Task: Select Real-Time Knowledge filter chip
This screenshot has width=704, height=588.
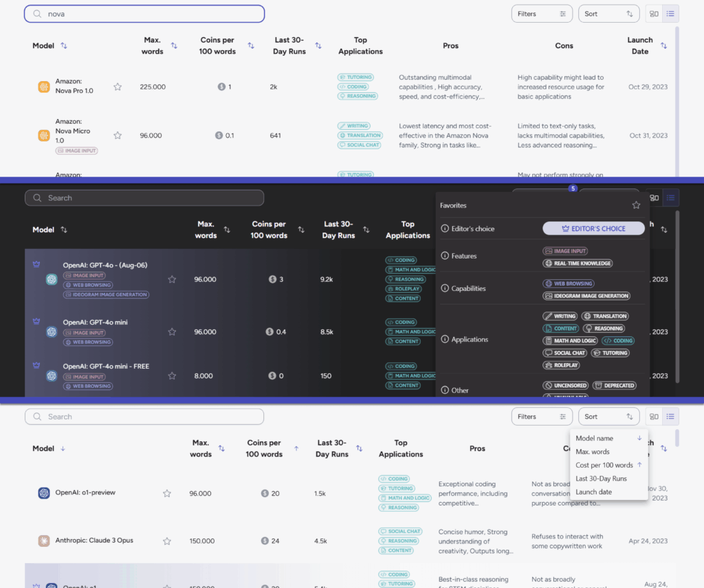Action: tap(577, 263)
